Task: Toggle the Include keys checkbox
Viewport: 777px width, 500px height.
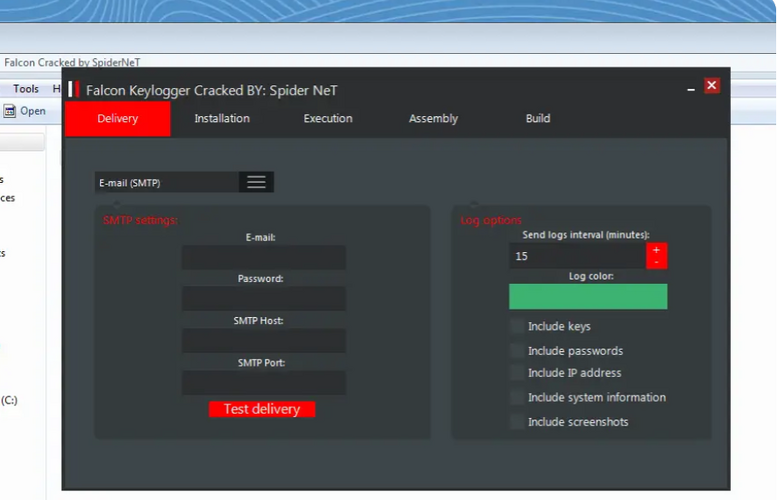Action: click(x=517, y=326)
